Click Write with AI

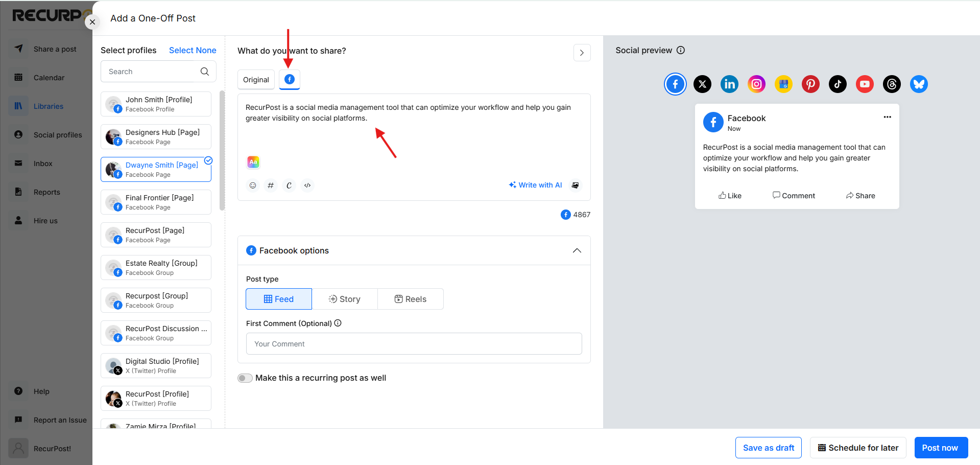(x=535, y=185)
